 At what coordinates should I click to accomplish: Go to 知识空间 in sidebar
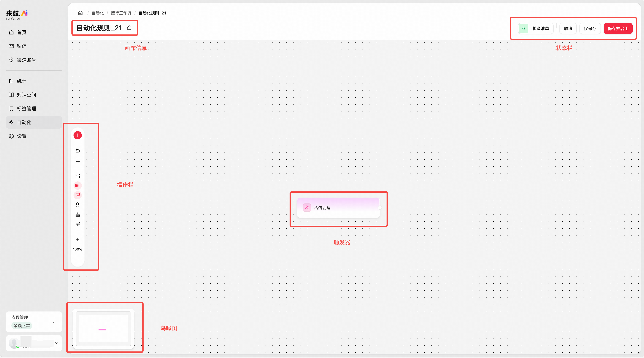click(x=27, y=95)
